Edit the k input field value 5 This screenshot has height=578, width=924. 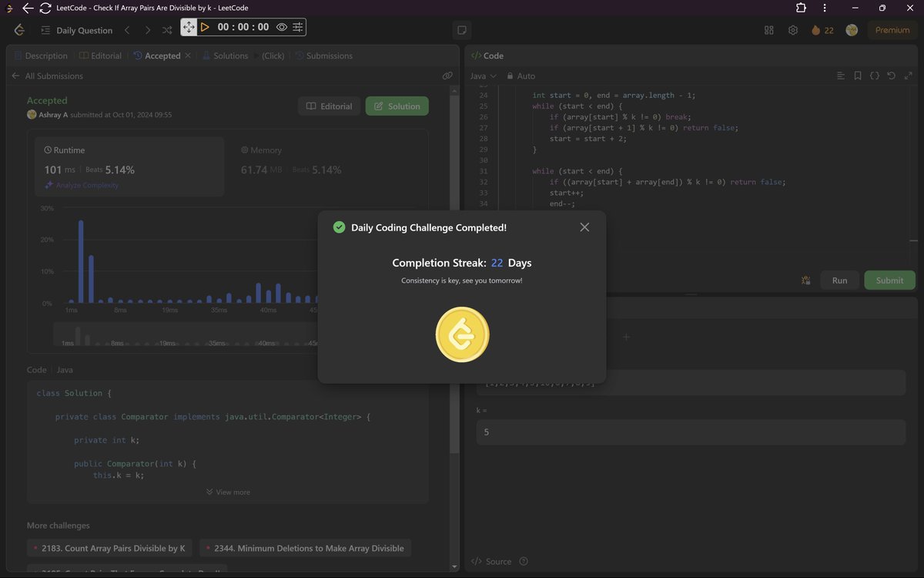[x=691, y=432]
